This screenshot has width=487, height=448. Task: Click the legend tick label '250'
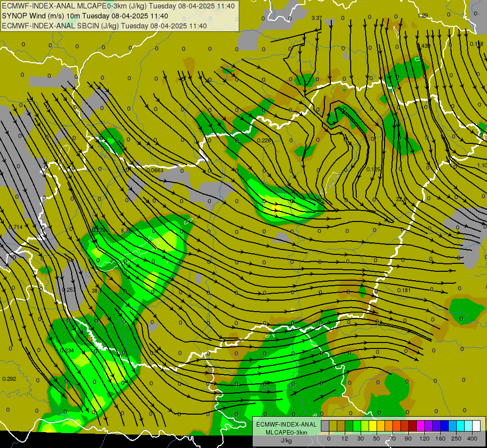click(x=456, y=439)
